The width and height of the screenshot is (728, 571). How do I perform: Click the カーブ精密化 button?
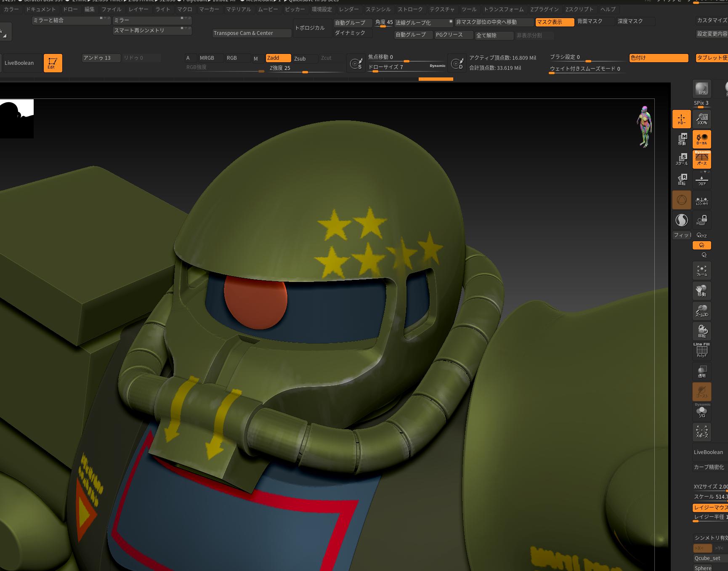710,467
